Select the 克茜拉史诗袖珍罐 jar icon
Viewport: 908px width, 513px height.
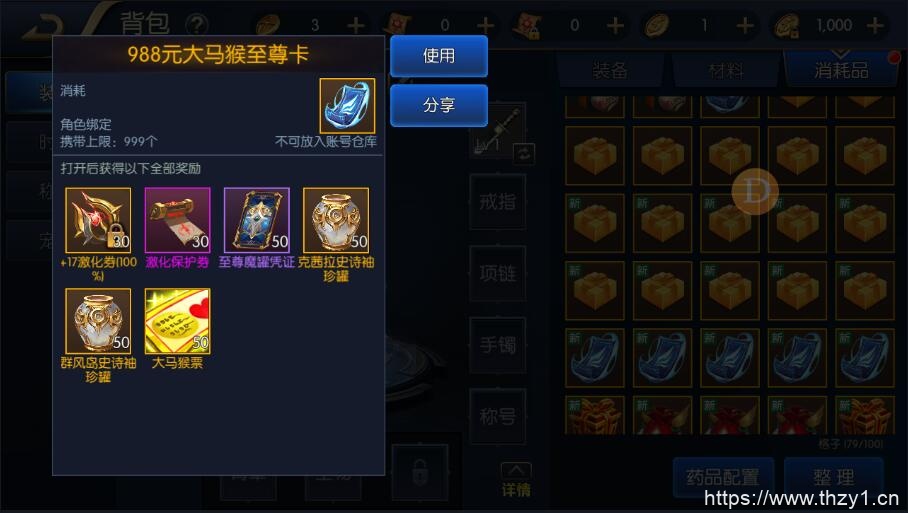[336, 220]
